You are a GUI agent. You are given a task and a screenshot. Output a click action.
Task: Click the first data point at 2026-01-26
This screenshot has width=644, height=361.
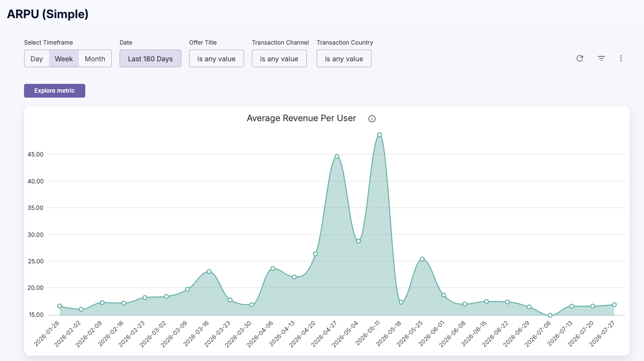(x=59, y=306)
